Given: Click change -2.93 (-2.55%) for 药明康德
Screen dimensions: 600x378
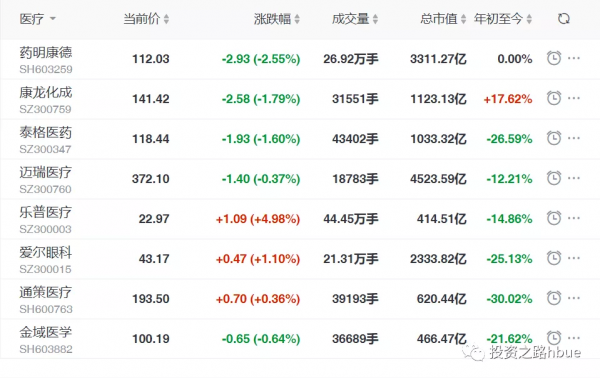Looking at the screenshot, I should click(261, 59).
